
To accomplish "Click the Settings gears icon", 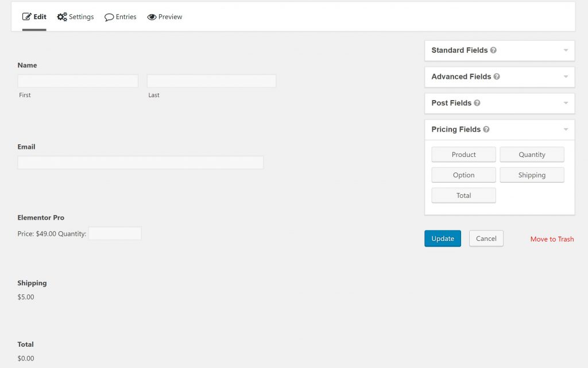I will (x=62, y=17).
